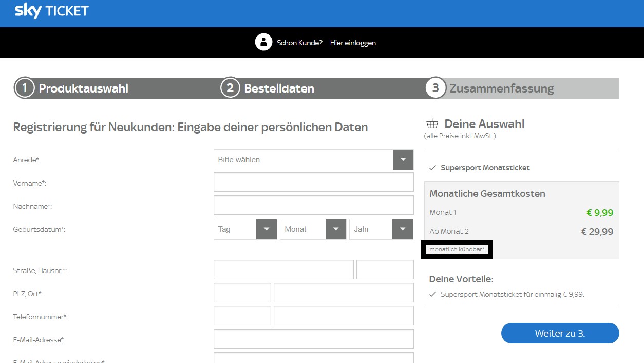The height and width of the screenshot is (363, 644).
Task: Go to step 1 Produktauswahl
Action: [72, 88]
